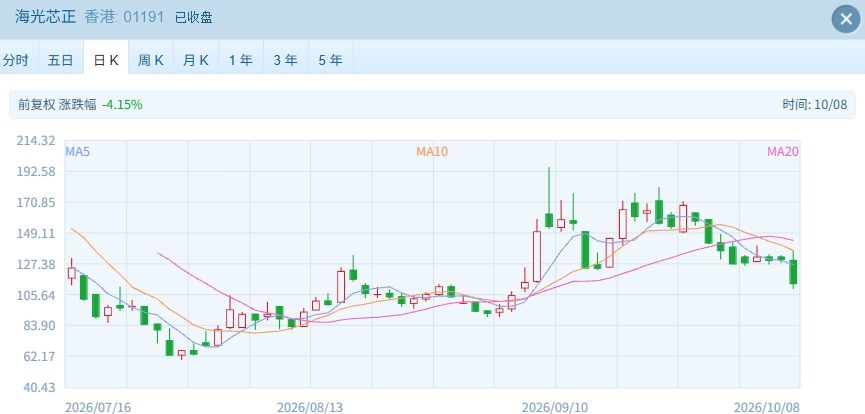
Task: Click the stock code 香港: 01191
Action: 124,17
